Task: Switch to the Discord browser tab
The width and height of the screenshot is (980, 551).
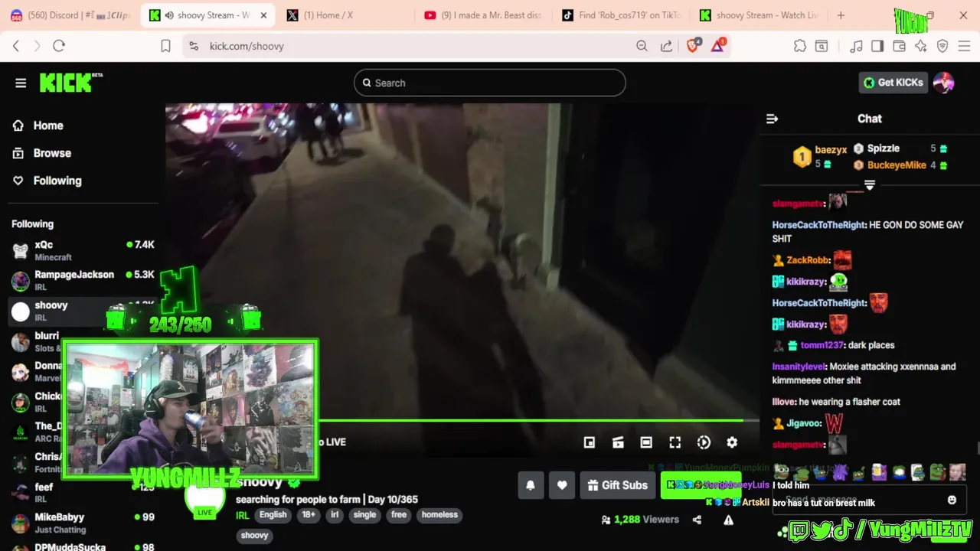Action: coord(70,15)
